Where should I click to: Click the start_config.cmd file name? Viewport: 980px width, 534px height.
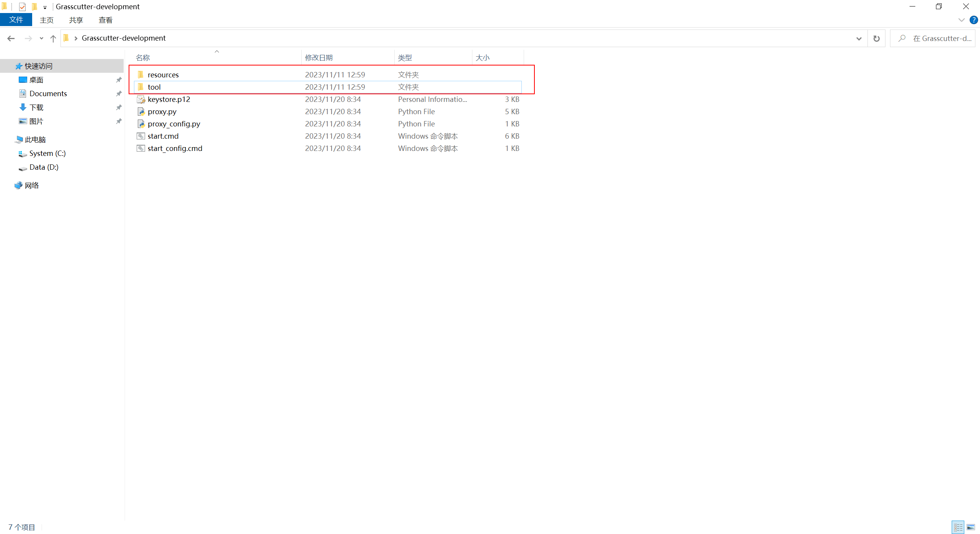tap(175, 149)
